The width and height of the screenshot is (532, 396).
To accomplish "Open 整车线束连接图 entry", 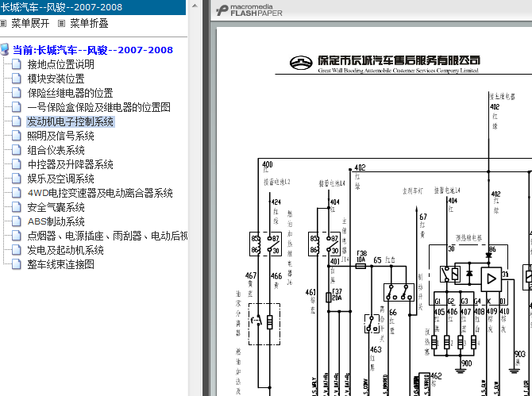I will click(60, 264).
